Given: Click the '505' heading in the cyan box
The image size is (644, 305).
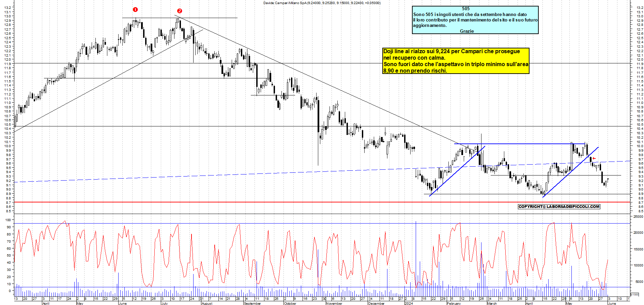Looking at the screenshot, I should tap(466, 9).
